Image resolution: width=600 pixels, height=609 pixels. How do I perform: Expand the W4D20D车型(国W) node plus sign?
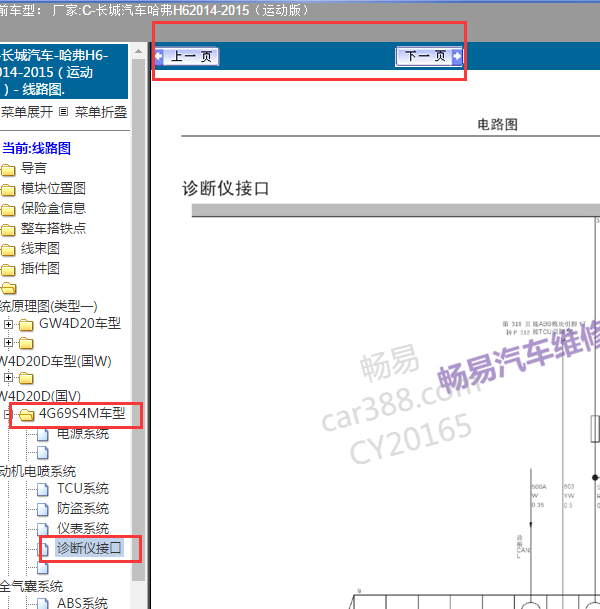click(8, 343)
